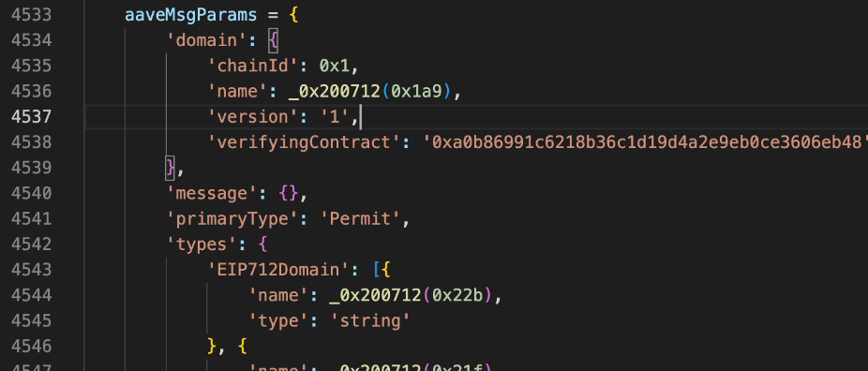Viewport: 868px width, 371px height.
Task: Click the 'EIP712Domain' key
Action: (278, 270)
